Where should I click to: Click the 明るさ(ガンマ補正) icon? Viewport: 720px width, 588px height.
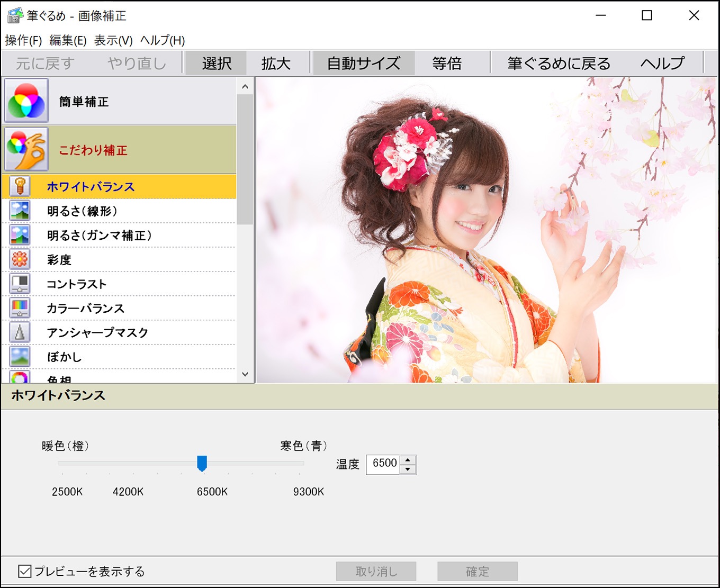(20, 235)
